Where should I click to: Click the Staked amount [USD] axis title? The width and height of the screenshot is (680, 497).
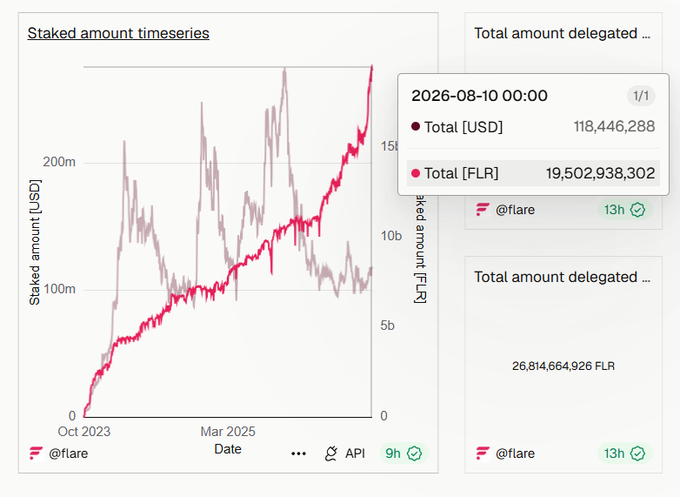point(35,243)
